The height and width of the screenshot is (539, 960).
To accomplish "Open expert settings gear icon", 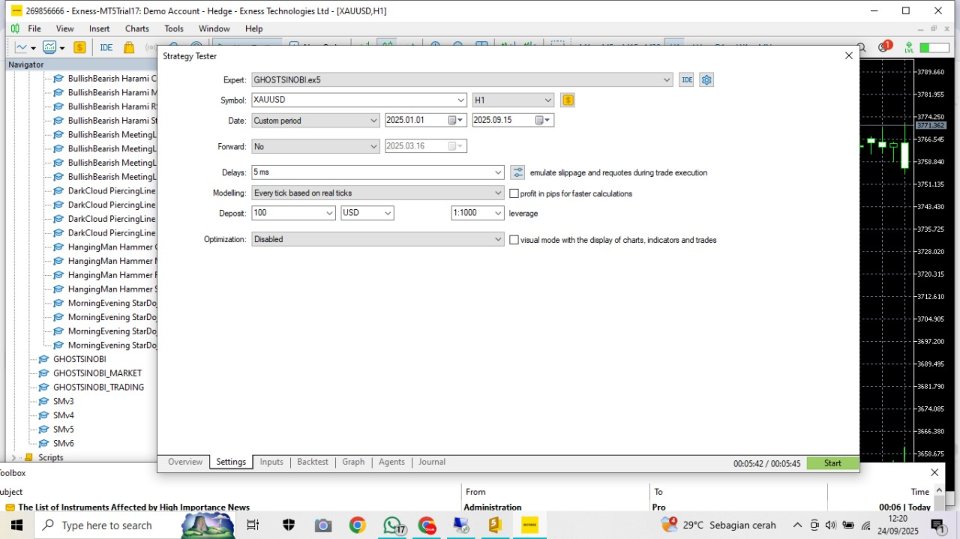I will (x=707, y=80).
